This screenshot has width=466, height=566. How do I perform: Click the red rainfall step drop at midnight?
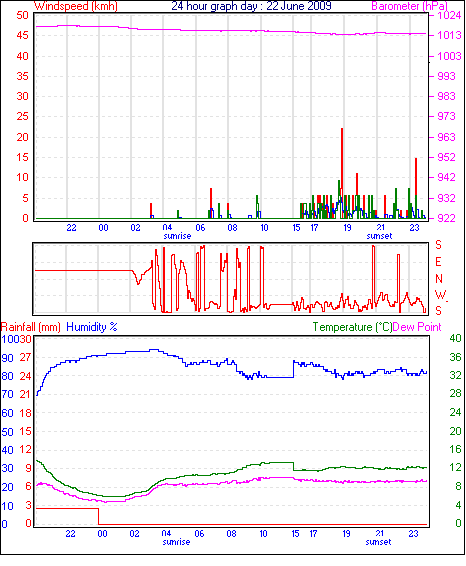click(x=99, y=516)
